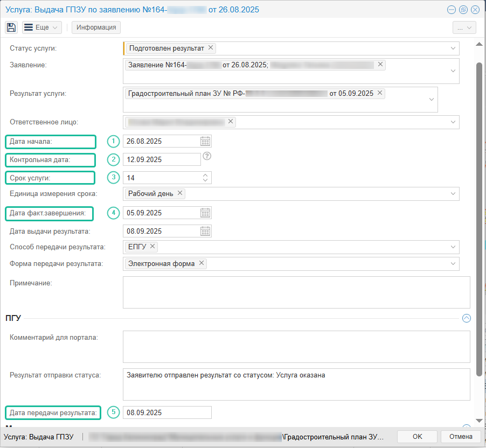
Task: Remove the Подготовлен результат status tag
Action: click(x=211, y=48)
